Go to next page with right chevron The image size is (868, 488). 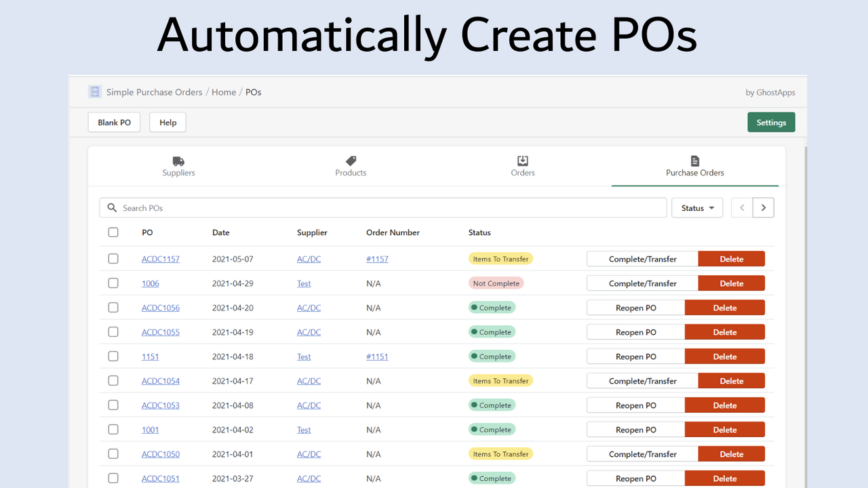pyautogui.click(x=764, y=208)
